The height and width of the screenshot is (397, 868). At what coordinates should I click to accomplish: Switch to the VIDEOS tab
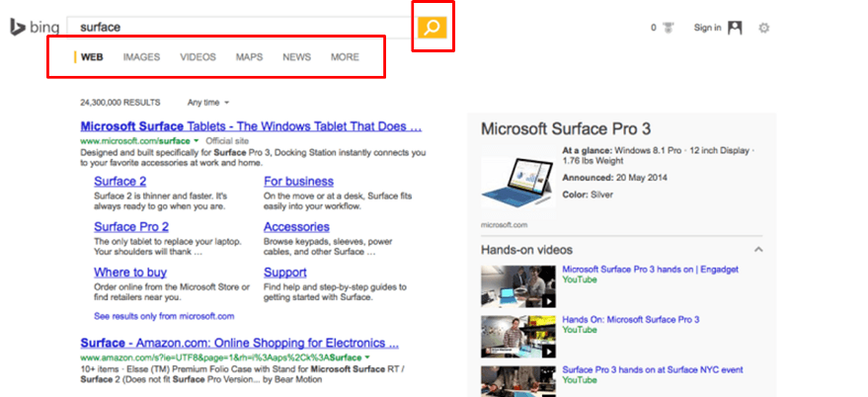pos(197,57)
